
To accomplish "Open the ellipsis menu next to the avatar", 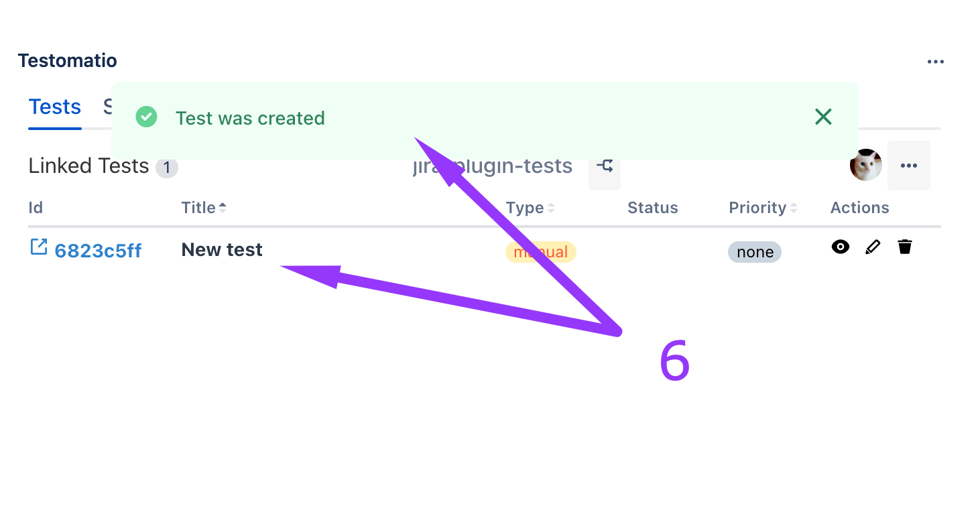I will (x=908, y=166).
